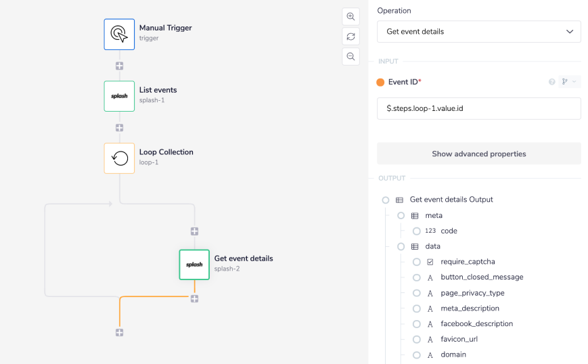Select the List events splash node
This screenshot has width=588, height=364.
click(119, 96)
